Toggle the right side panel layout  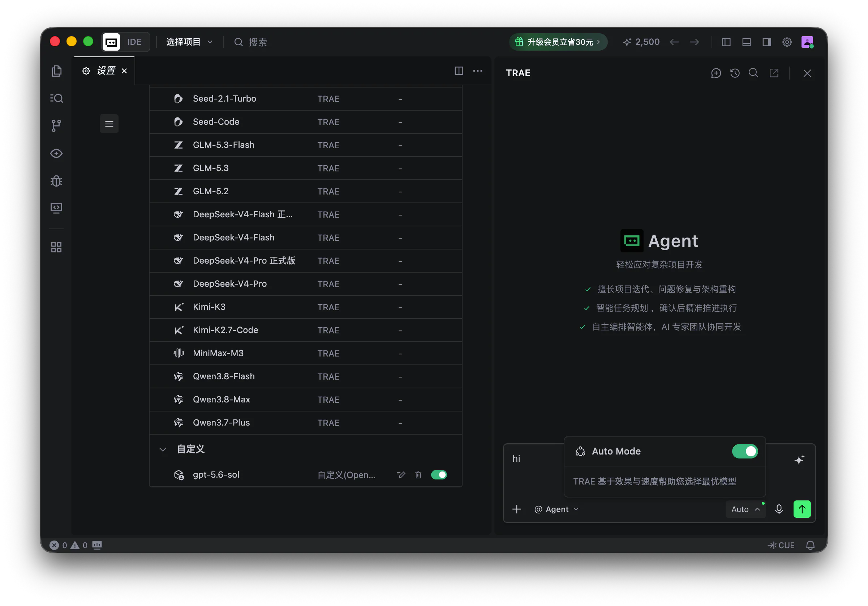[x=766, y=42]
